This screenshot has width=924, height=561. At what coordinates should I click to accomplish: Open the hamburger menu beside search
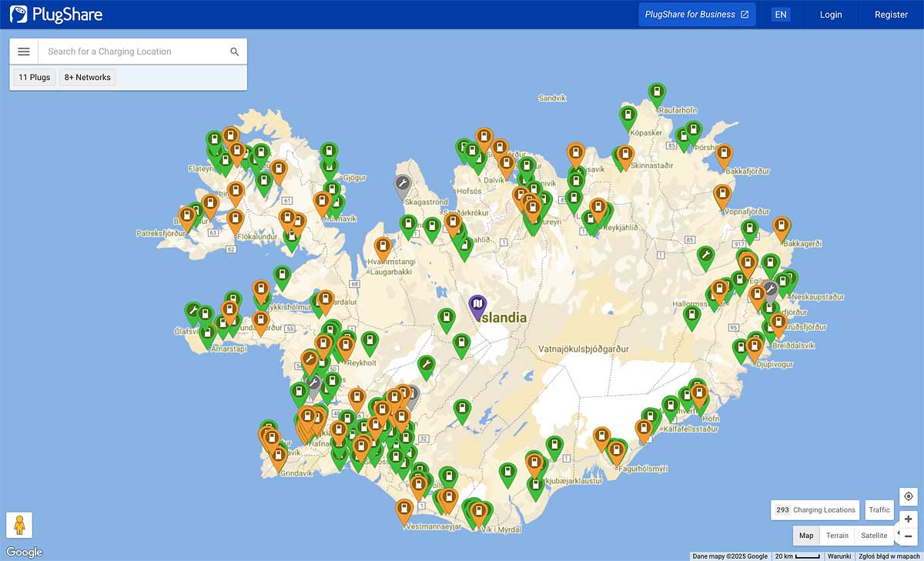tap(24, 52)
